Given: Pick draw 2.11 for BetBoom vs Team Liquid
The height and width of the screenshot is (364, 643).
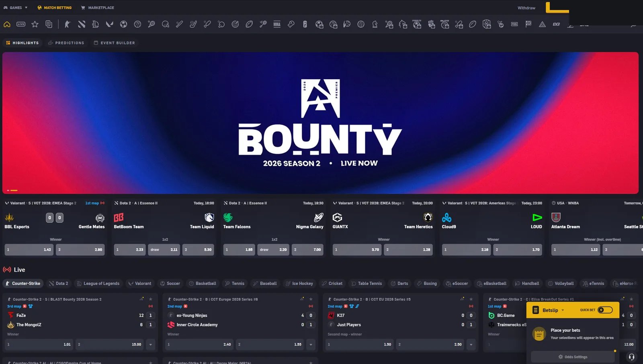Looking at the screenshot, I should pyautogui.click(x=164, y=249).
